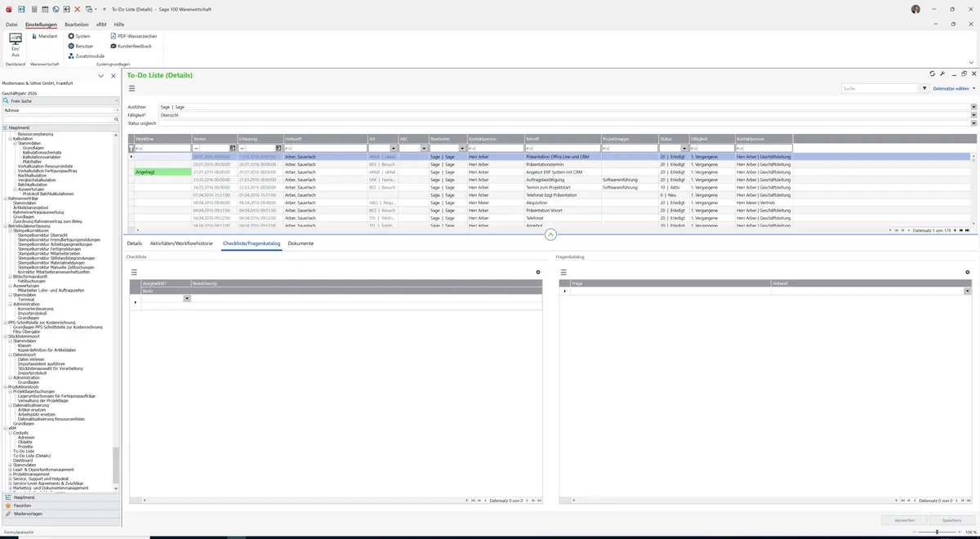
Task: Select To-Do Liste (Details) in tree
Action: click(32, 456)
